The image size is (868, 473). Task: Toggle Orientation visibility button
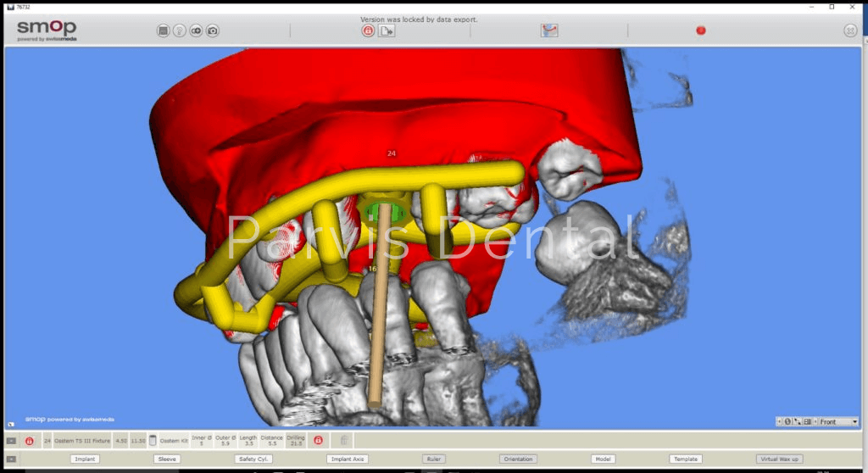518,459
